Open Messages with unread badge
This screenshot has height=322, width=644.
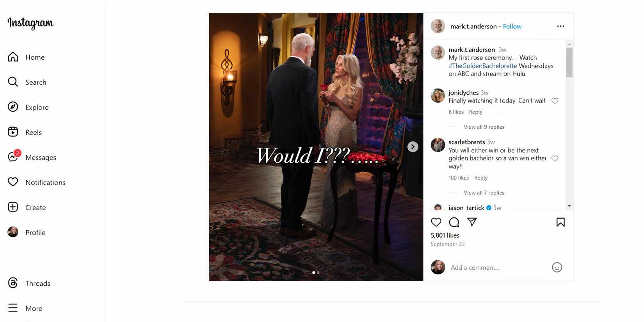[32, 157]
